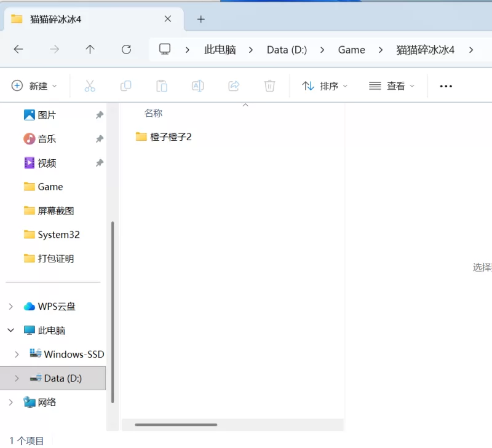The height and width of the screenshot is (448, 492).
Task: Open 屏幕截图 folder in sidebar
Action: coord(55,211)
